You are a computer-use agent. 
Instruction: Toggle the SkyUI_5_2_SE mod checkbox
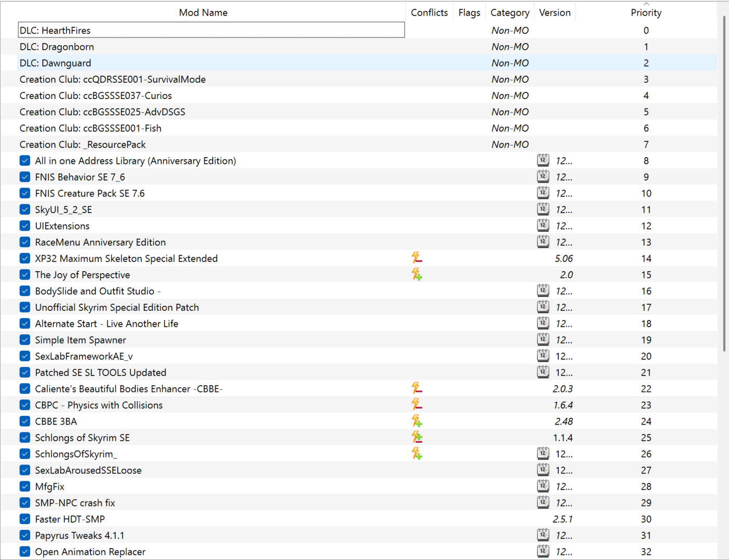(25, 209)
